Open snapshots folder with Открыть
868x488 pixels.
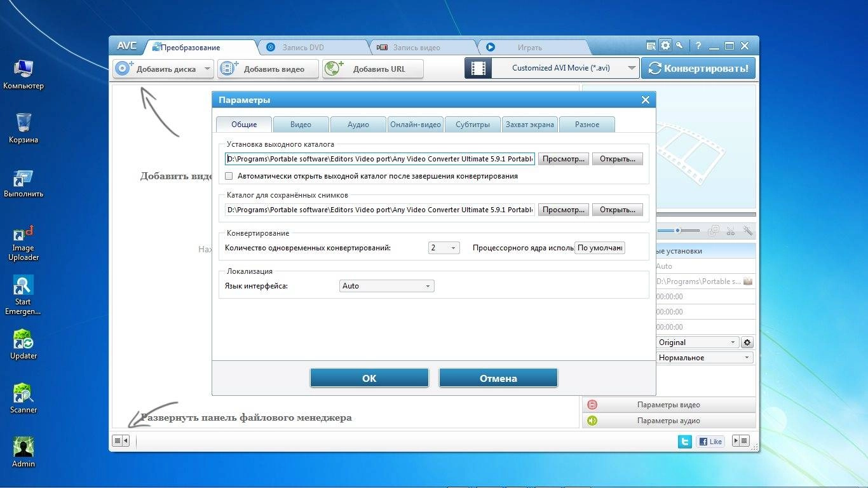coord(618,210)
